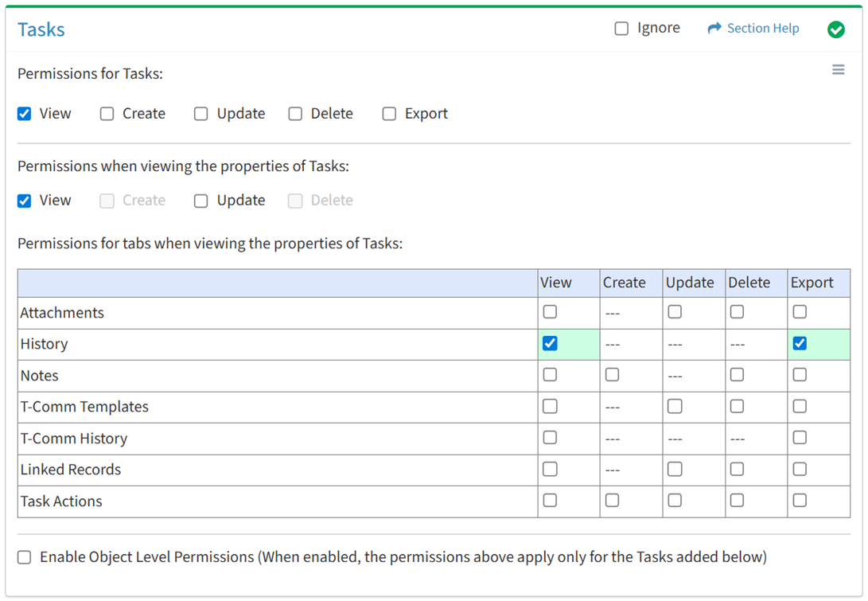Screen dimensions: 868x601
Task: Enable Delete for Linked Records
Action: pos(737,470)
